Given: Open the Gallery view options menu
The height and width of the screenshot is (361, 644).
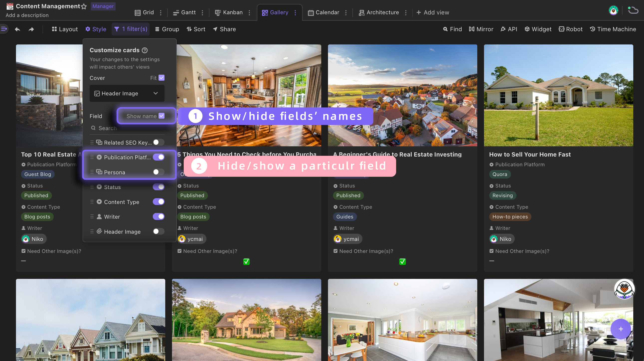Looking at the screenshot, I should [295, 12].
